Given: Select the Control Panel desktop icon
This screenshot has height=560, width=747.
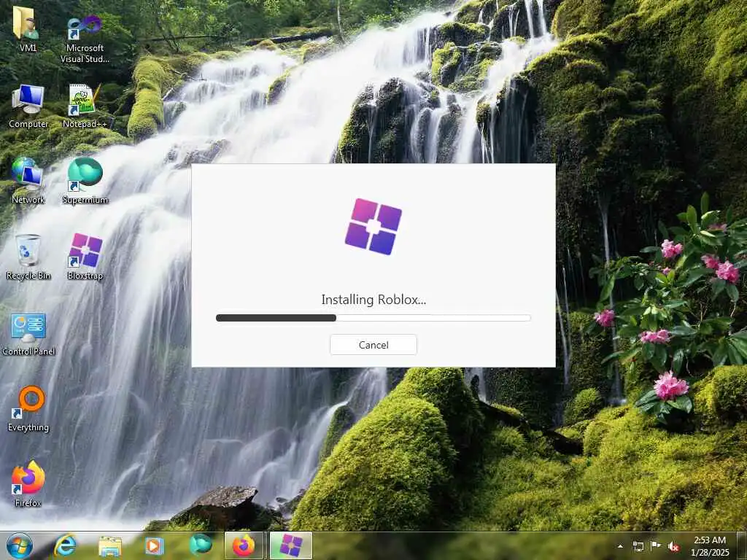Looking at the screenshot, I should click(28, 333).
